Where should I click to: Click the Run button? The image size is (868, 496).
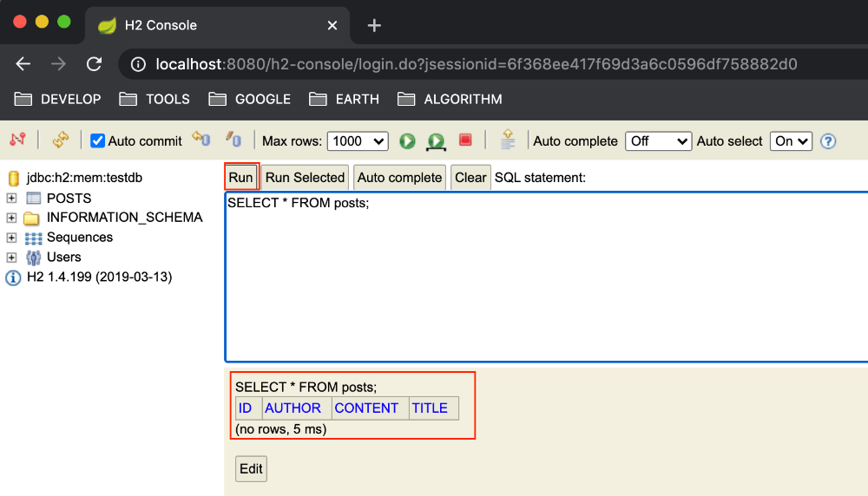tap(240, 178)
